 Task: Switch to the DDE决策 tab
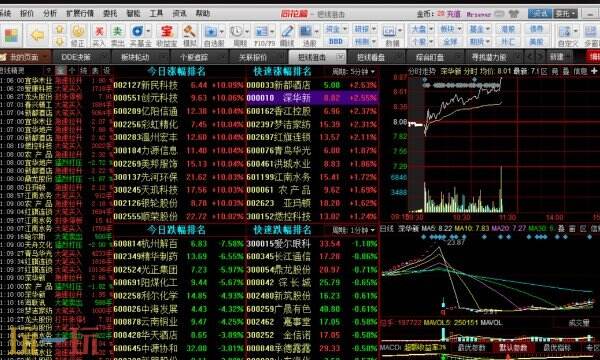pos(76,57)
